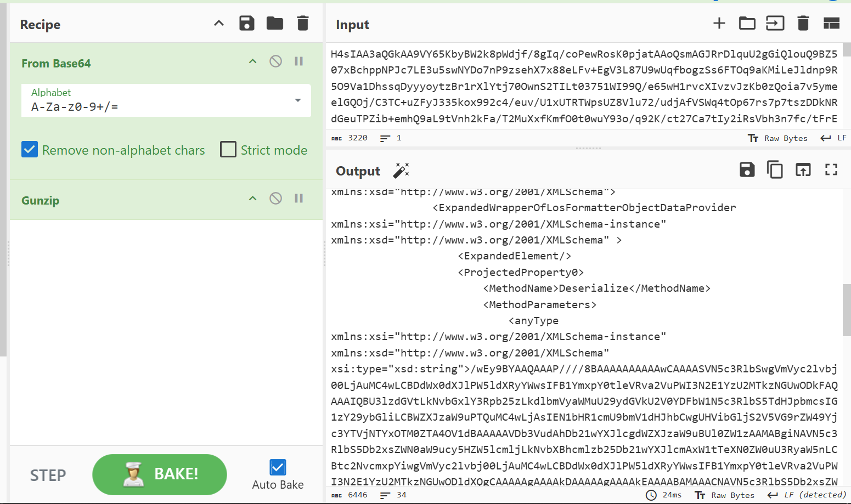Click the STEP button
Screen dimensions: 851x504
point(48,475)
